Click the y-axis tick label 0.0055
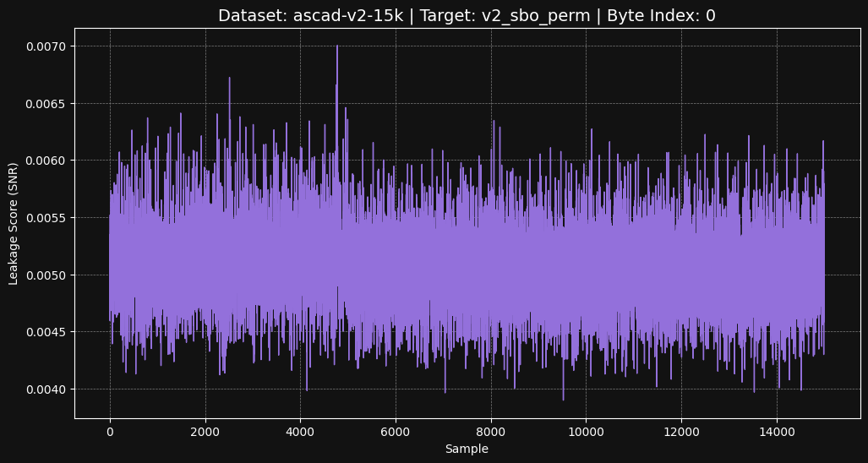Screen dimensions: 868x463 click(46, 218)
